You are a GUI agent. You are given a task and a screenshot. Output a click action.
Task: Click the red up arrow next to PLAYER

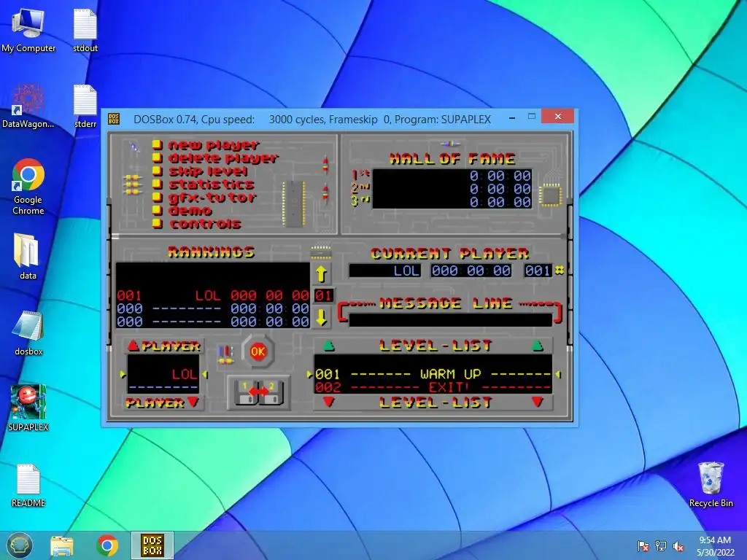(133, 346)
